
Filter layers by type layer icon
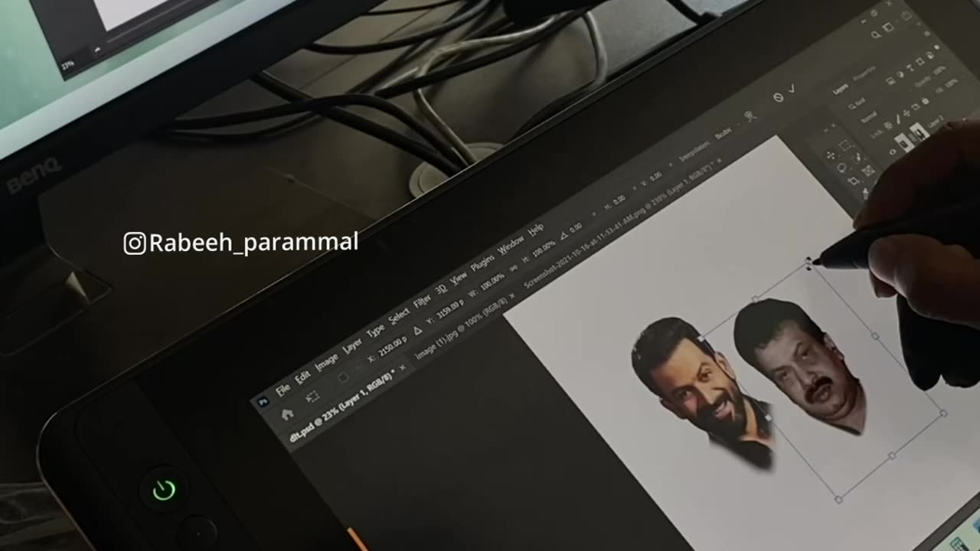[x=910, y=67]
